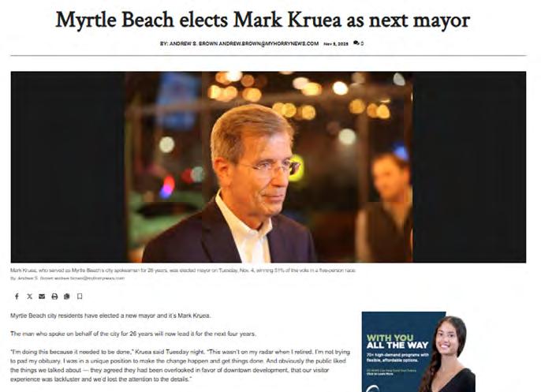This screenshot has width=541, height=392.
Task: Email this article using envelope icon
Action: 42,297
